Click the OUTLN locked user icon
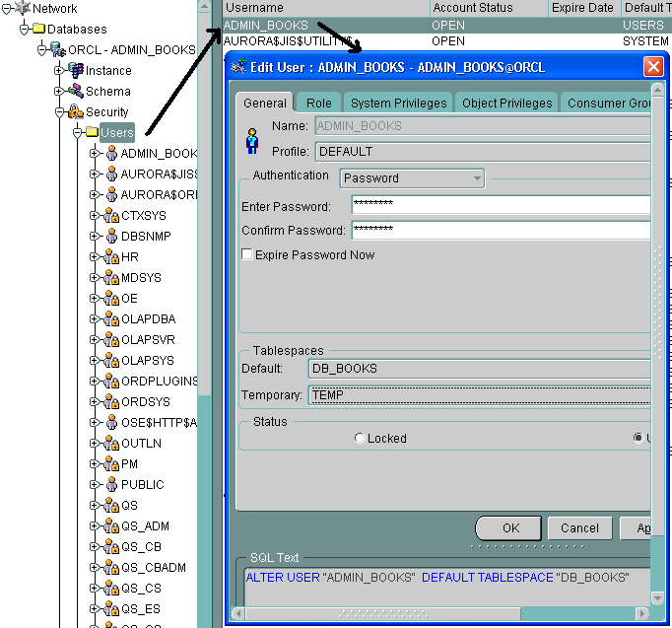 coord(111,443)
